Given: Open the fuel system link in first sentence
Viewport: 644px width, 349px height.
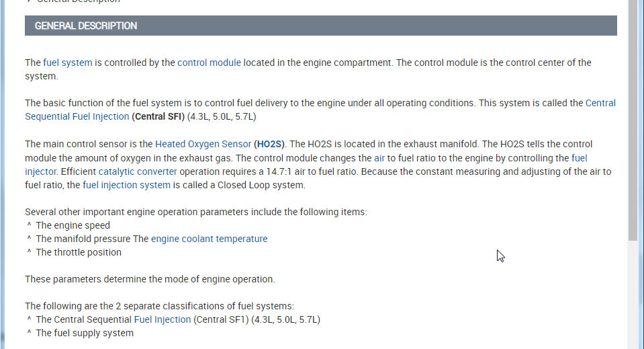Looking at the screenshot, I should click(67, 63).
